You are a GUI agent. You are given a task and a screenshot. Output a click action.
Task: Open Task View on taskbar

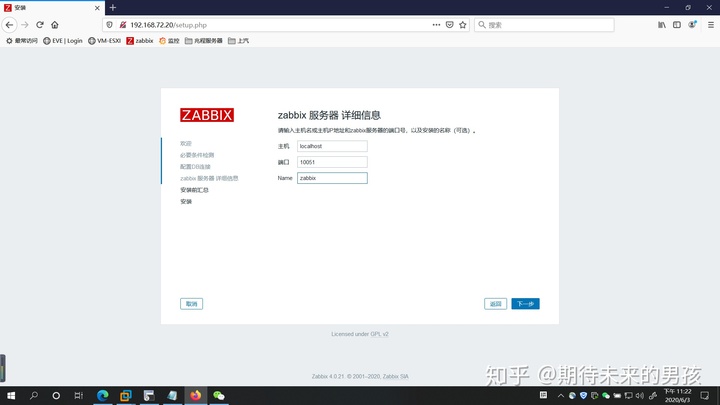pos(79,395)
